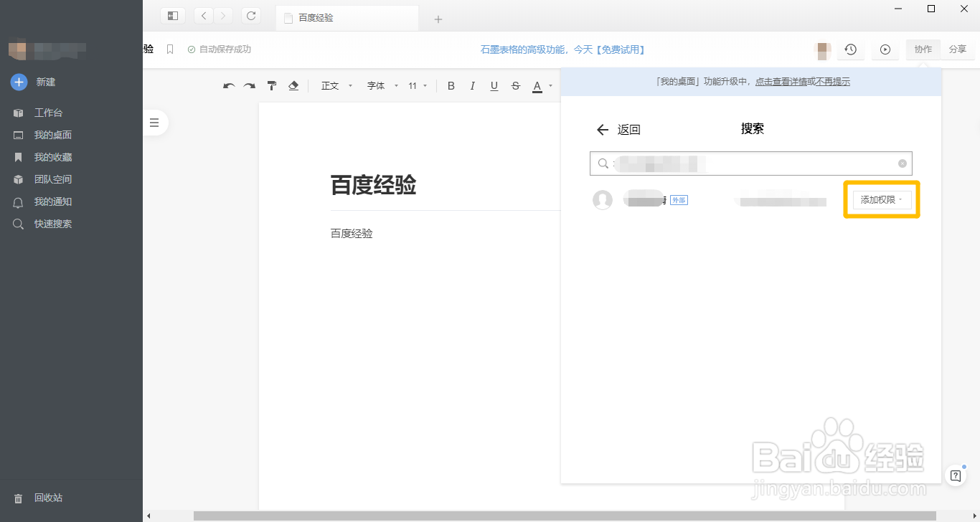Screen dimensions: 980x522
Task: Click the profile avatar in top bar
Action: [x=822, y=49]
